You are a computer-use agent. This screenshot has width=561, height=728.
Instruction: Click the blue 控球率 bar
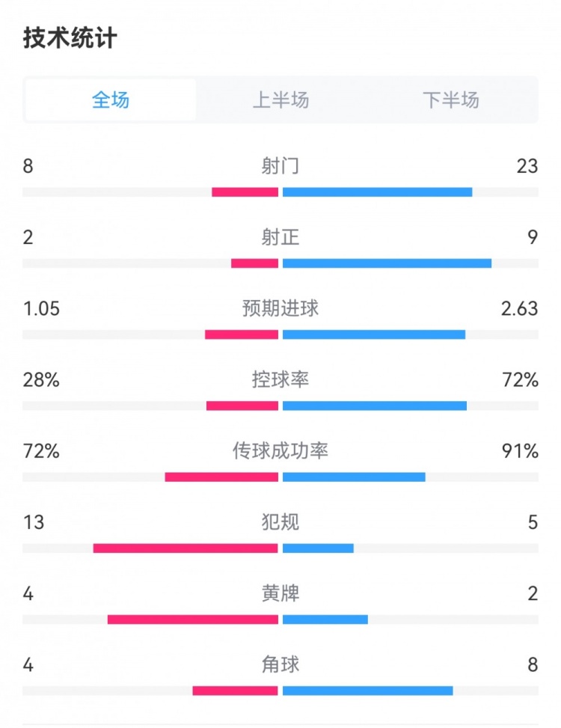pyautogui.click(x=374, y=406)
